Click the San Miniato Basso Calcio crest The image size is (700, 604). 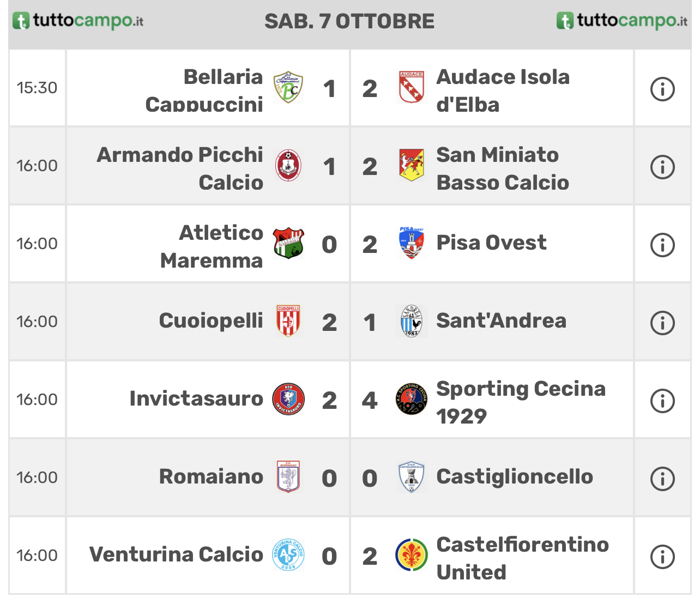(x=411, y=165)
